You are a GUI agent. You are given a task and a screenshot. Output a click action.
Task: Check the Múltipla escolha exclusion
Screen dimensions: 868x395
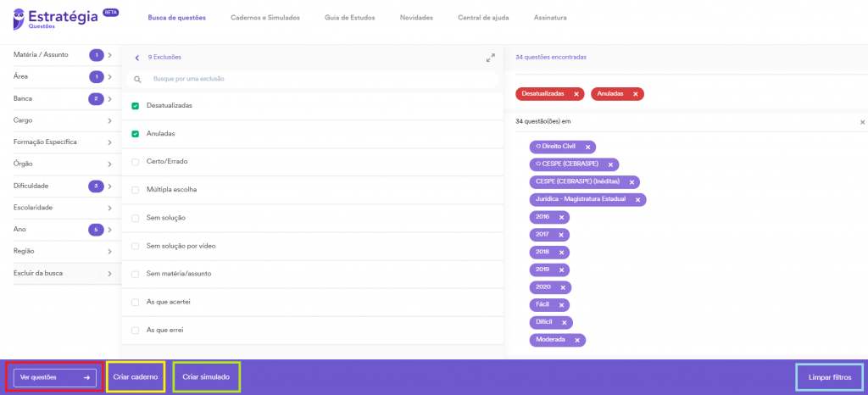[x=135, y=191]
